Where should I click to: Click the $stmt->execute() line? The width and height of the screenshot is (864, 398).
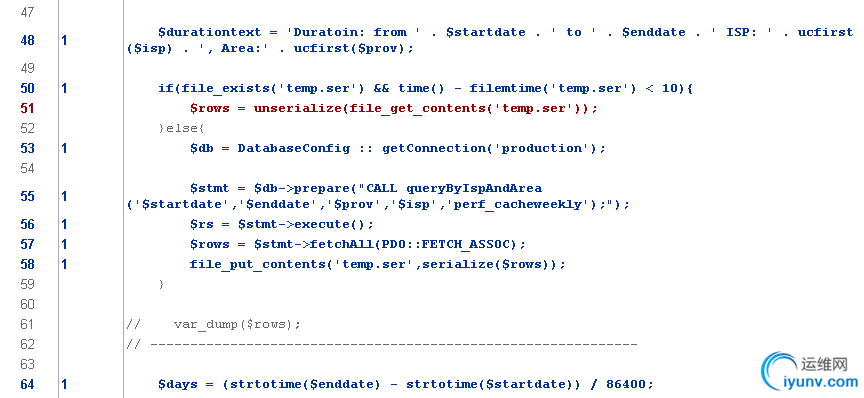282,224
